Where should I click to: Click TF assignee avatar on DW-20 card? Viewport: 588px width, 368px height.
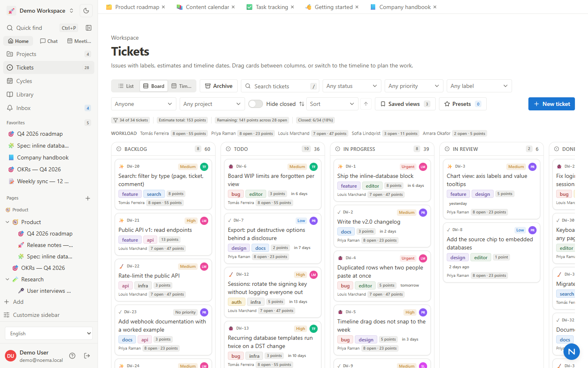click(x=204, y=166)
